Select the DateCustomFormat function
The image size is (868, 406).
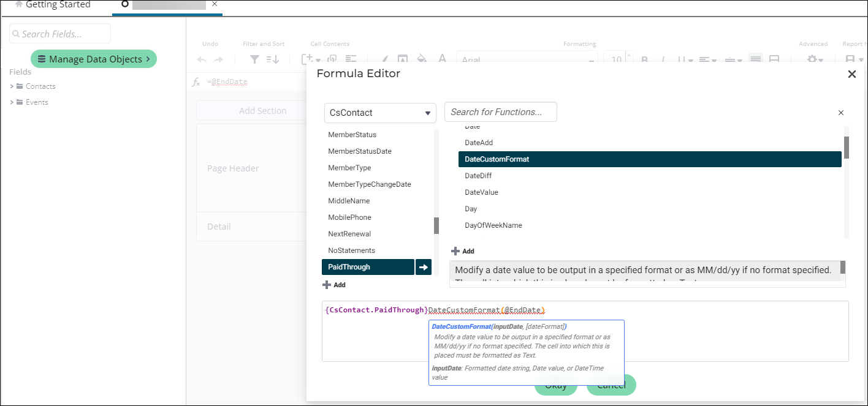pyautogui.click(x=650, y=159)
